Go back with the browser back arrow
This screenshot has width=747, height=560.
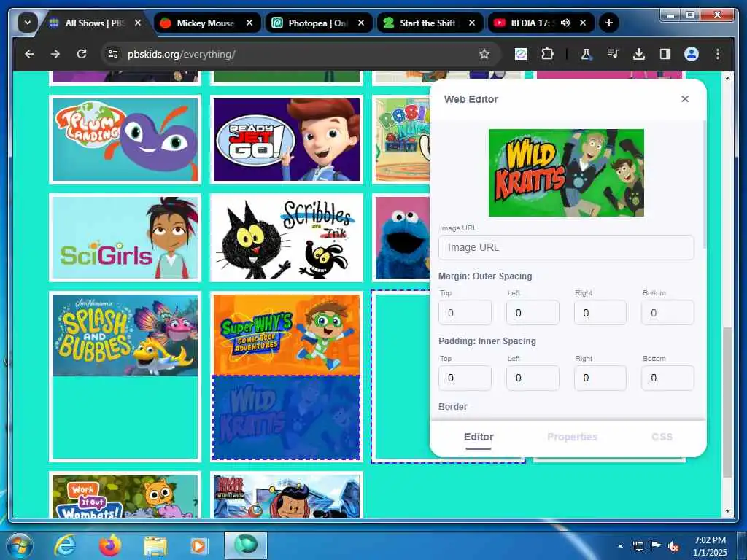pos(29,54)
